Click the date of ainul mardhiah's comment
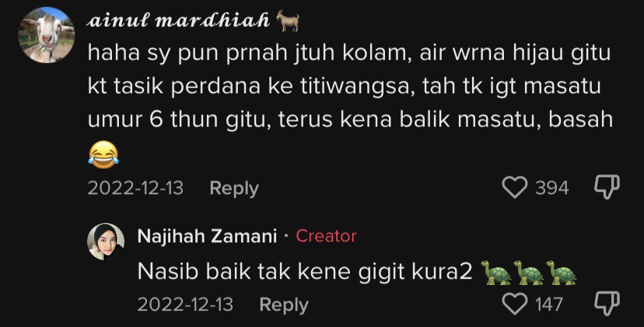This screenshot has width=644, height=327. [x=135, y=188]
